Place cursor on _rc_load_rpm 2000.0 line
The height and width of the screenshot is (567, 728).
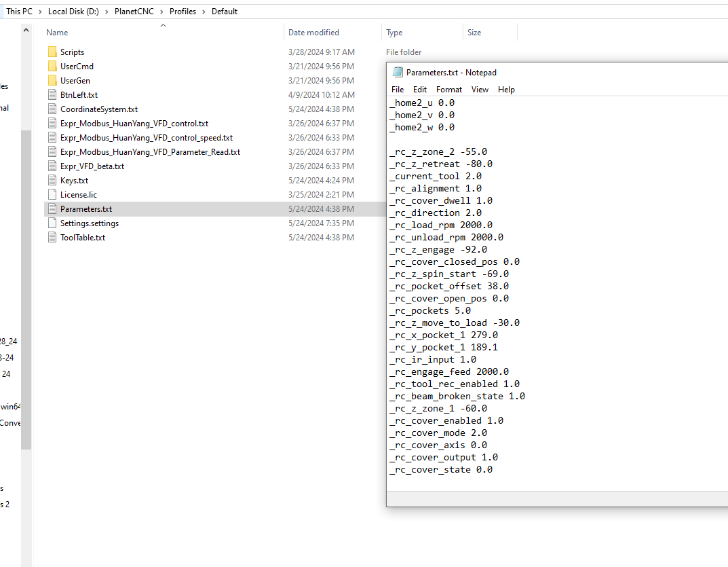[441, 225]
